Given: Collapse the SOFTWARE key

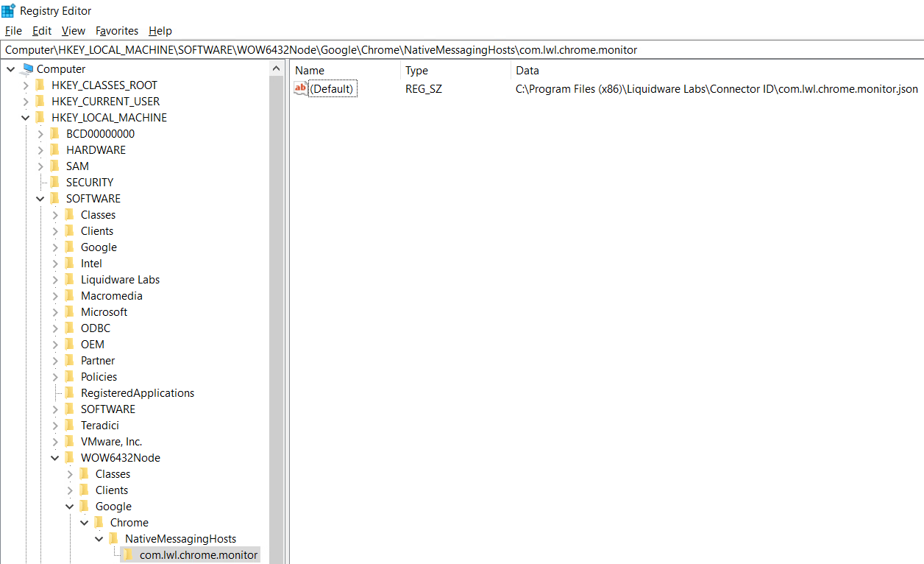Looking at the screenshot, I should coord(38,198).
